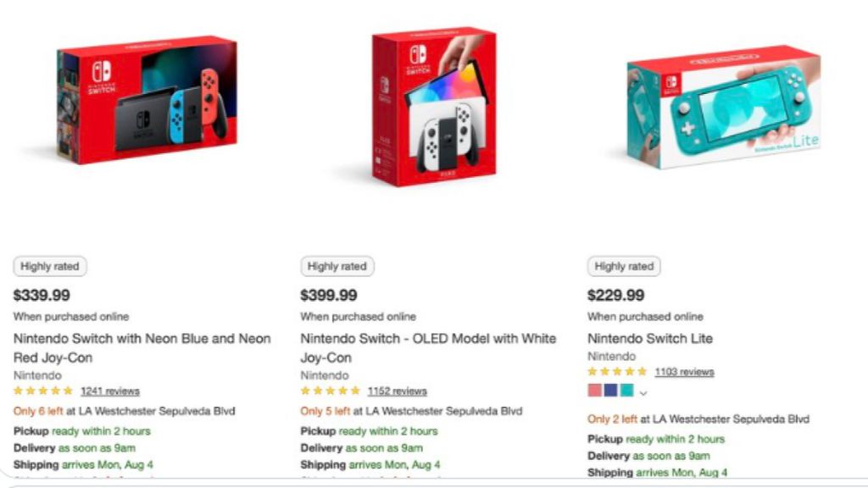Click the Neon Blue and Red Joy-Con title
Image resolution: width=868 pixels, height=488 pixels.
tap(142, 347)
